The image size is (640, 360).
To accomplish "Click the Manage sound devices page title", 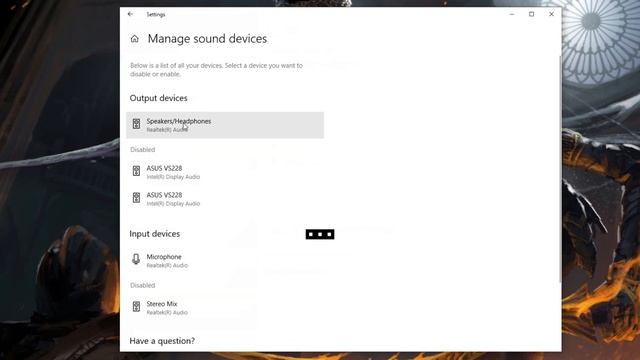I will (x=207, y=39).
